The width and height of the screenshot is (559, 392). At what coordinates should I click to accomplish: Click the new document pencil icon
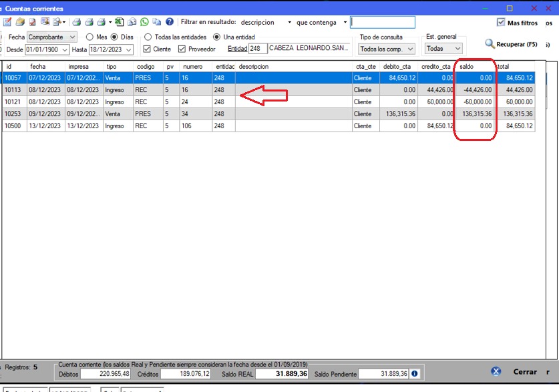[x=7, y=22]
